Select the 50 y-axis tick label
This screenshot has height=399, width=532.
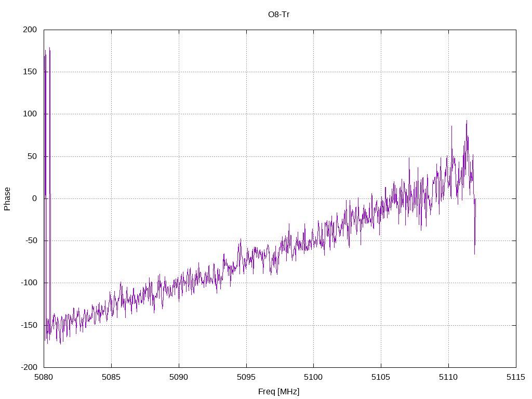32,156
